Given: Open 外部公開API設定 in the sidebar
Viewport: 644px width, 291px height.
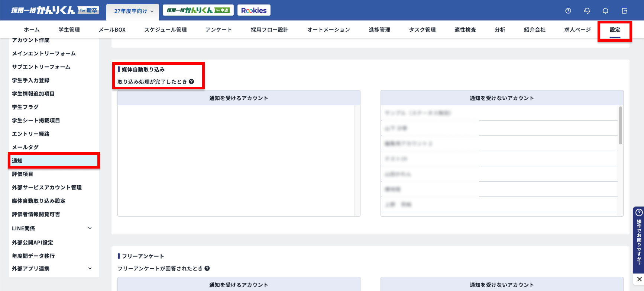Looking at the screenshot, I should coord(33,243).
